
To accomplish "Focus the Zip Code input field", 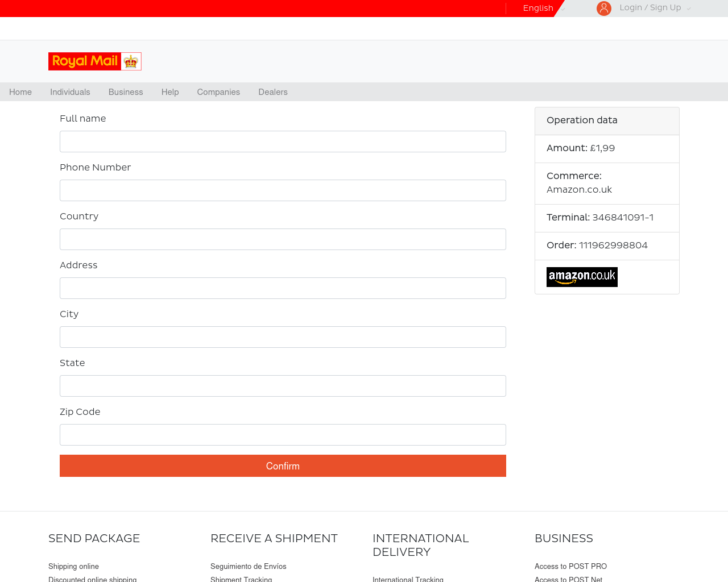I will click(x=283, y=435).
